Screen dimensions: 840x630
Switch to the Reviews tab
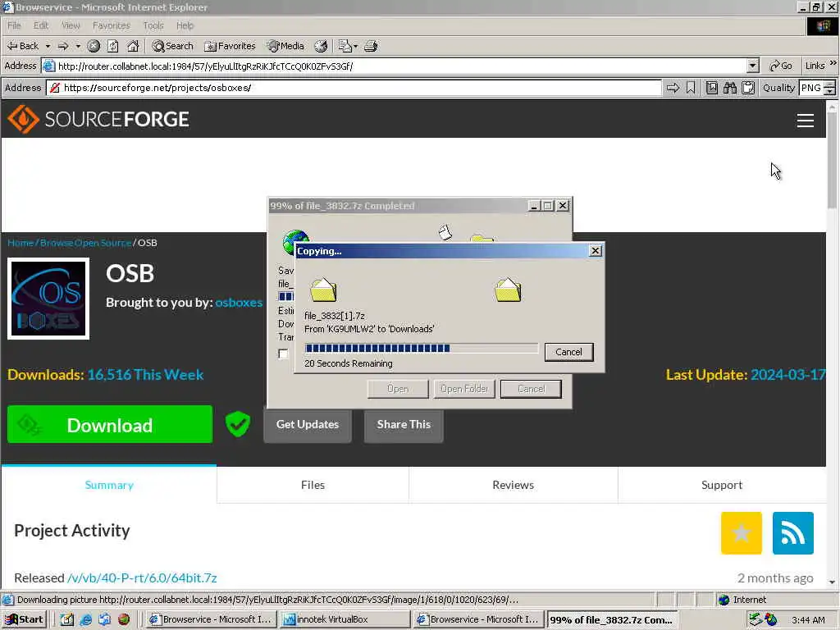point(514,485)
